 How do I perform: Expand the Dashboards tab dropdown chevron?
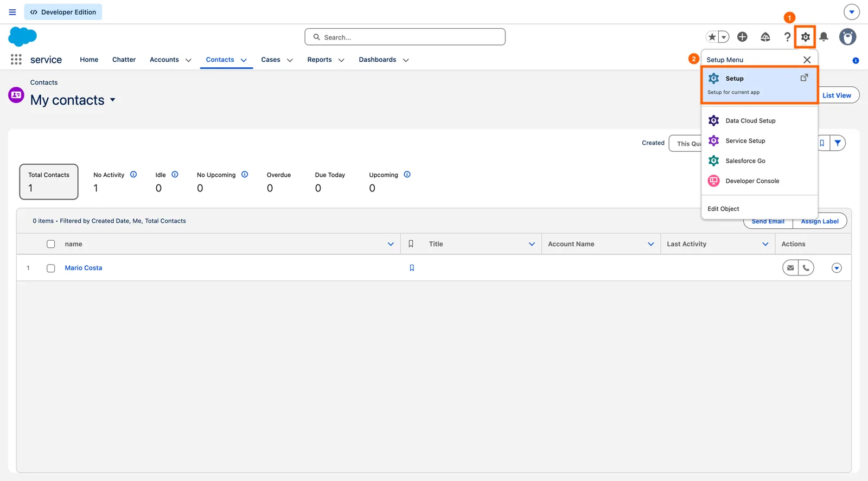(406, 60)
